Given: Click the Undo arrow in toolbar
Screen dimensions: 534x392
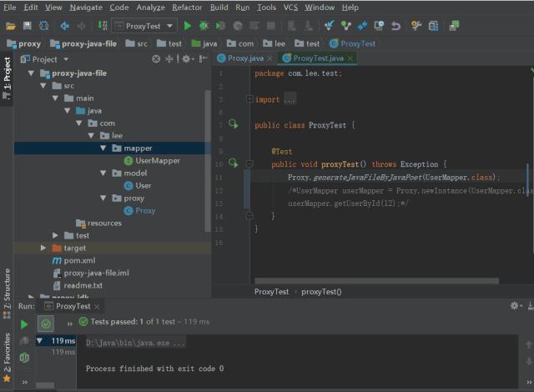Looking at the screenshot, I should (x=395, y=26).
